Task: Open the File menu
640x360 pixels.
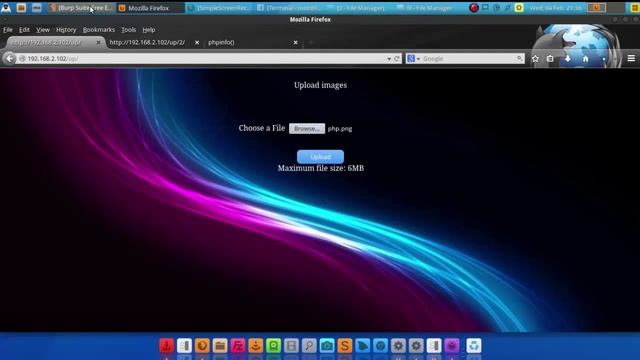Action: coord(8,30)
